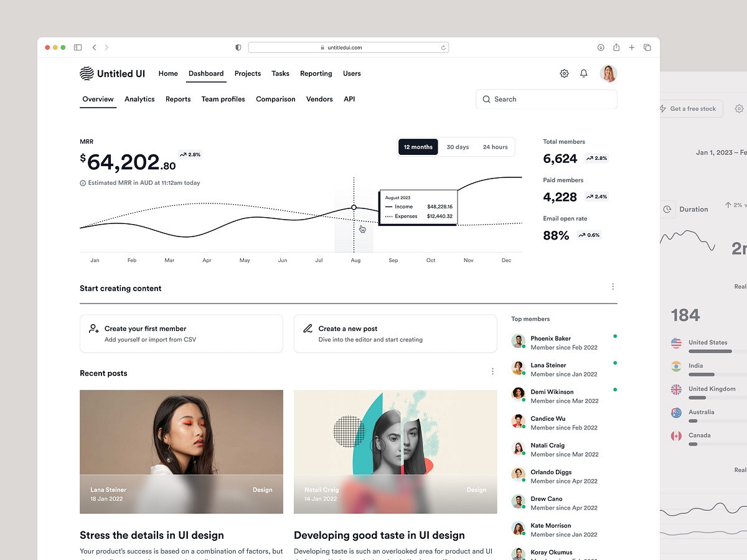747x560 pixels.
Task: Click the pen icon on Create a new post
Action: coord(307,330)
